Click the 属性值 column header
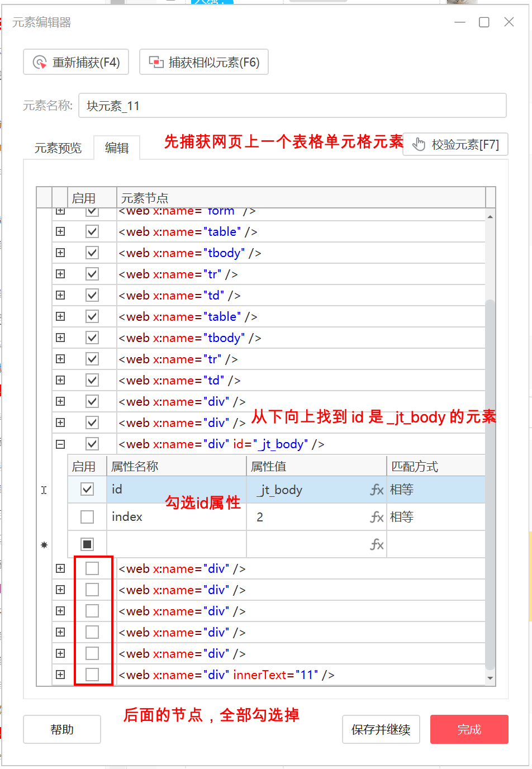The width and height of the screenshot is (532, 769). [316, 466]
